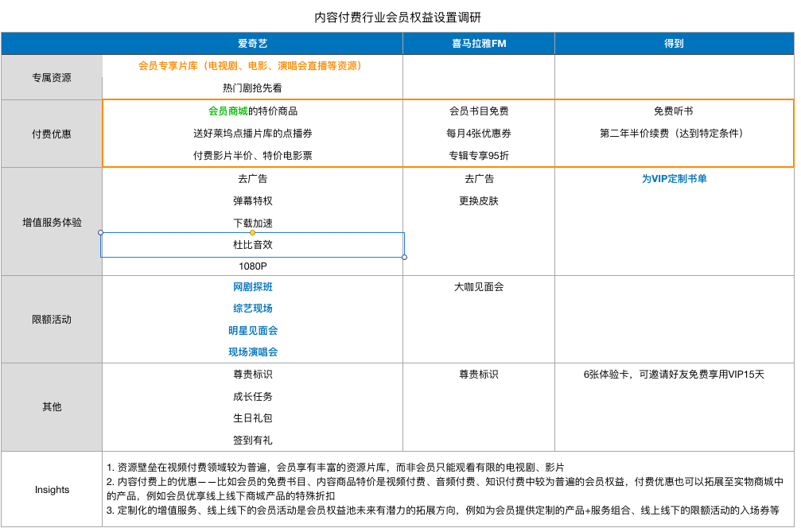Image resolution: width=801 pixels, height=532 pixels.
Task: Select the 爱奇艺 column header
Action: [252, 44]
